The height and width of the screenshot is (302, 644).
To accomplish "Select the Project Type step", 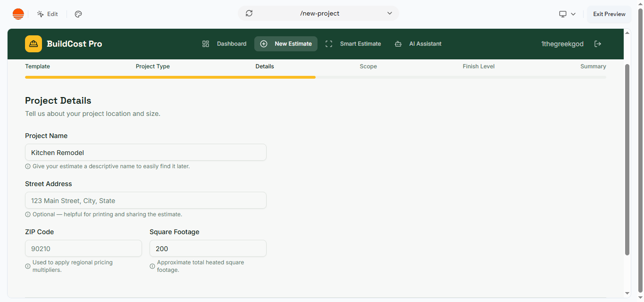I will (153, 66).
